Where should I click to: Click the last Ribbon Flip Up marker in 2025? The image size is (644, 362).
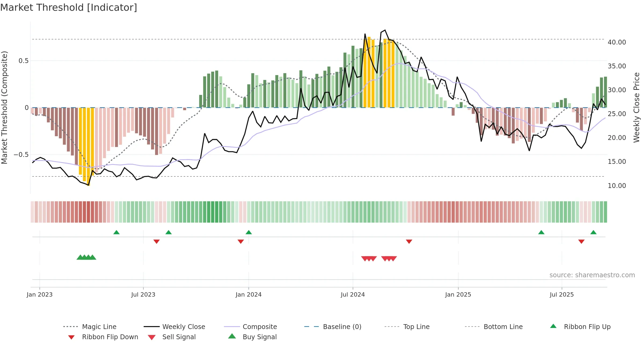[x=594, y=232]
